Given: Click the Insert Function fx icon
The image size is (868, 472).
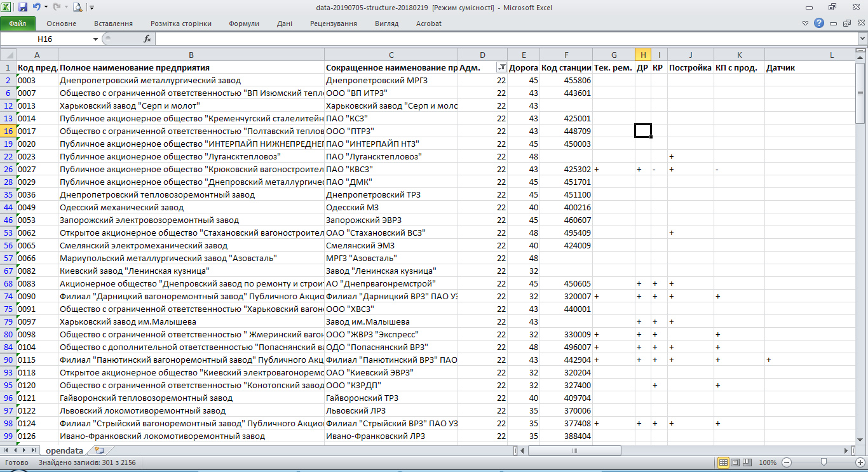Looking at the screenshot, I should (147, 39).
